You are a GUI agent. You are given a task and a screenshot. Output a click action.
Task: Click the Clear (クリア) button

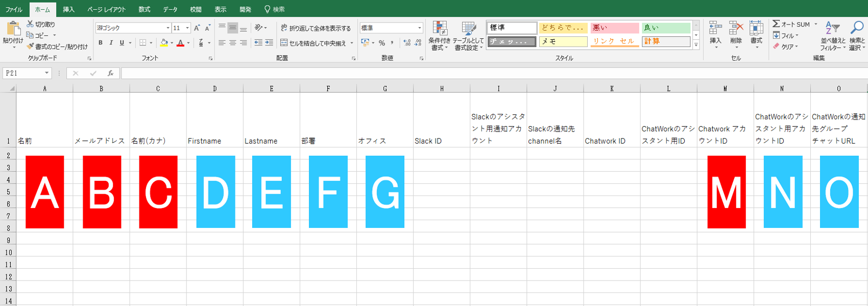point(784,46)
